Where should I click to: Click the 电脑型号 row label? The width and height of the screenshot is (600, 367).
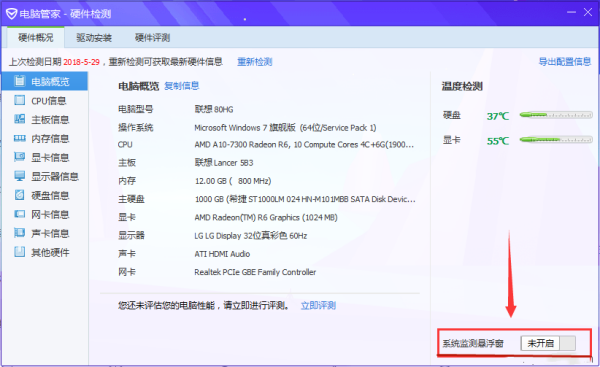click(x=135, y=109)
